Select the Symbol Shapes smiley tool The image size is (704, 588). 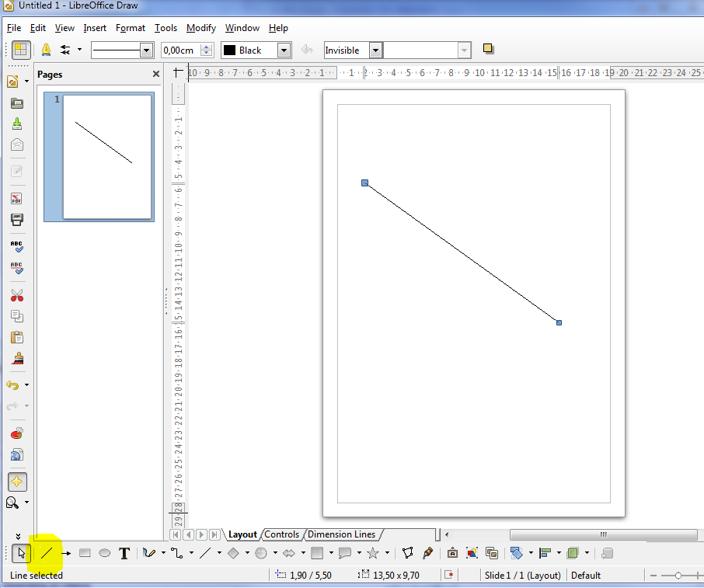tap(261, 553)
